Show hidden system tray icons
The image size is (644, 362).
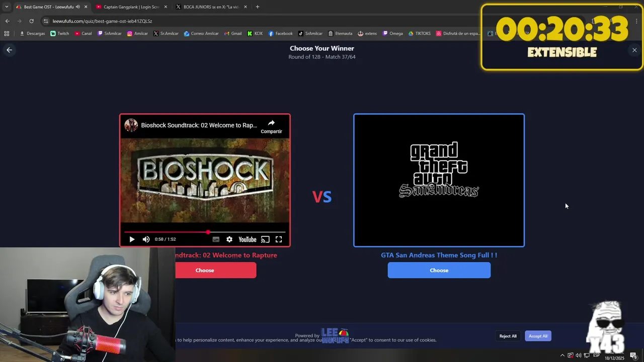tap(562, 355)
